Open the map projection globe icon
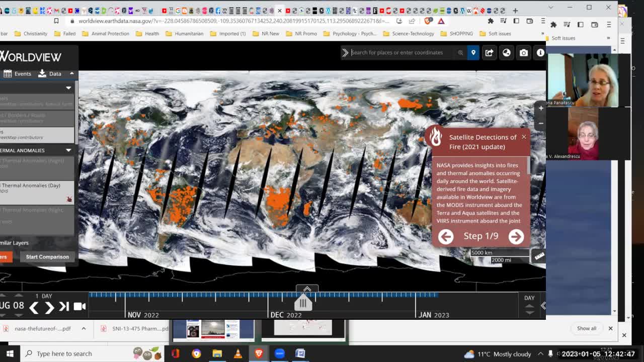The width and height of the screenshot is (644, 362). [x=507, y=52]
